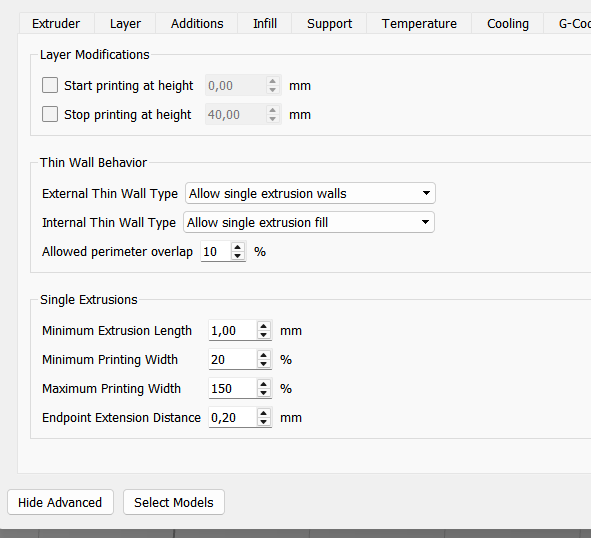591x538 pixels.
Task: Increase Maximum Printing Width with up arrow
Action: (264, 385)
